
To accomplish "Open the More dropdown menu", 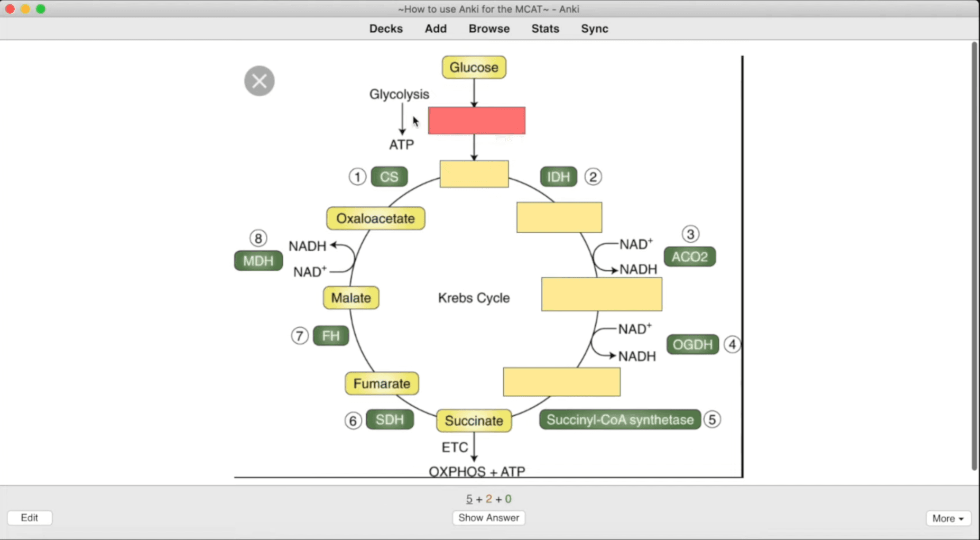I will pyautogui.click(x=948, y=518).
